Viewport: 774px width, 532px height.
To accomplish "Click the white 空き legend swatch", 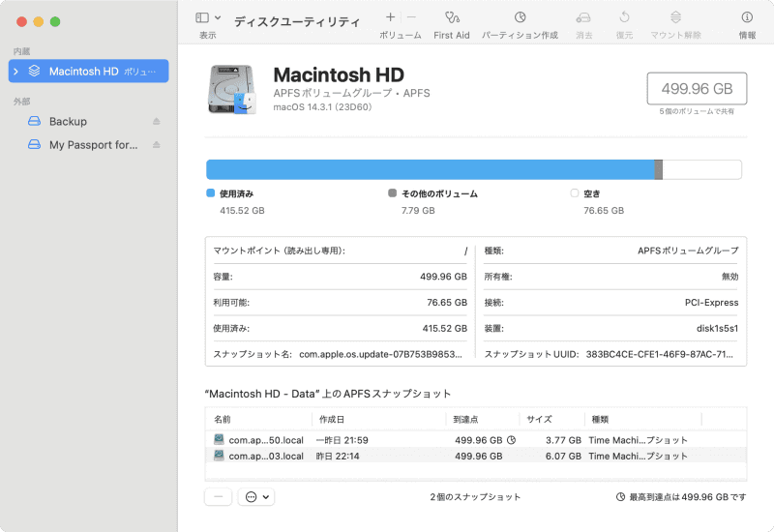I will click(x=574, y=192).
